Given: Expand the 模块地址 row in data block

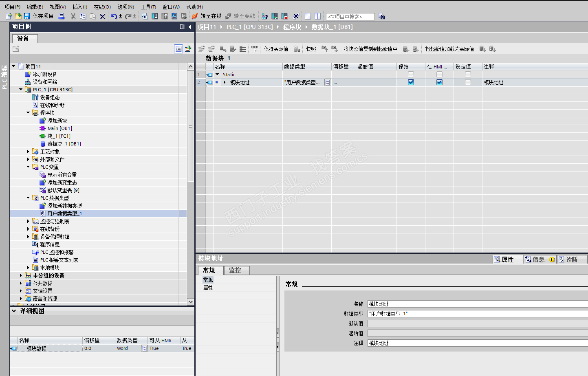Looking at the screenshot, I should point(225,82).
